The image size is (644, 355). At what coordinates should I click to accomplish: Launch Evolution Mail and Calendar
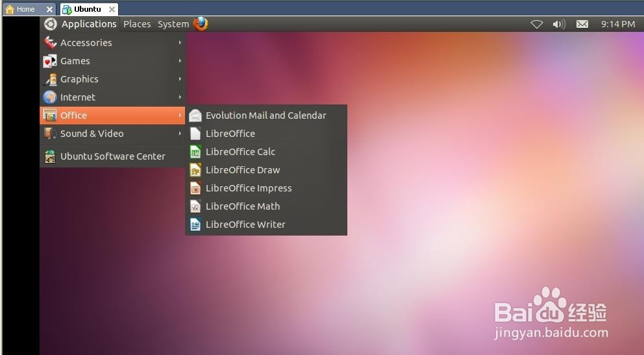tap(266, 116)
